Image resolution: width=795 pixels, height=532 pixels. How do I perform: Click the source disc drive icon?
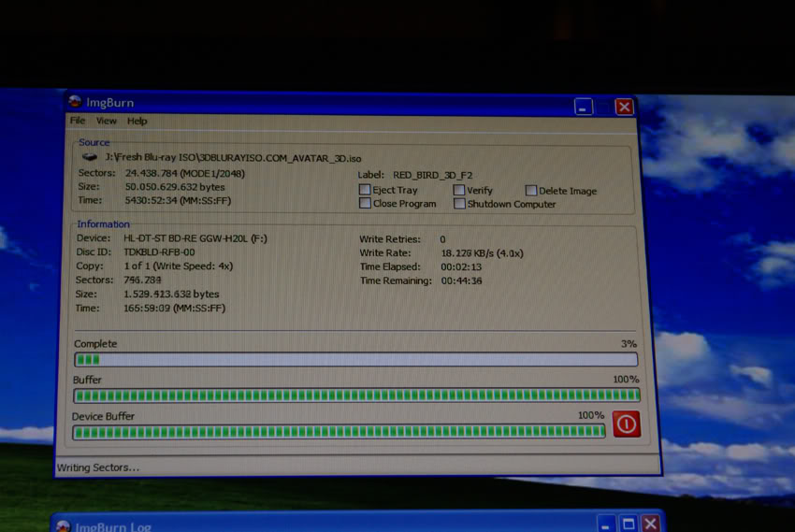click(x=91, y=158)
